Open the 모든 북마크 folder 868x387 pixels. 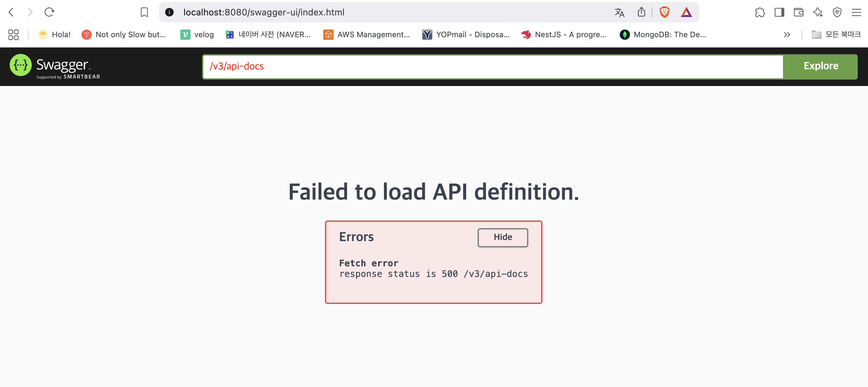[x=836, y=34]
